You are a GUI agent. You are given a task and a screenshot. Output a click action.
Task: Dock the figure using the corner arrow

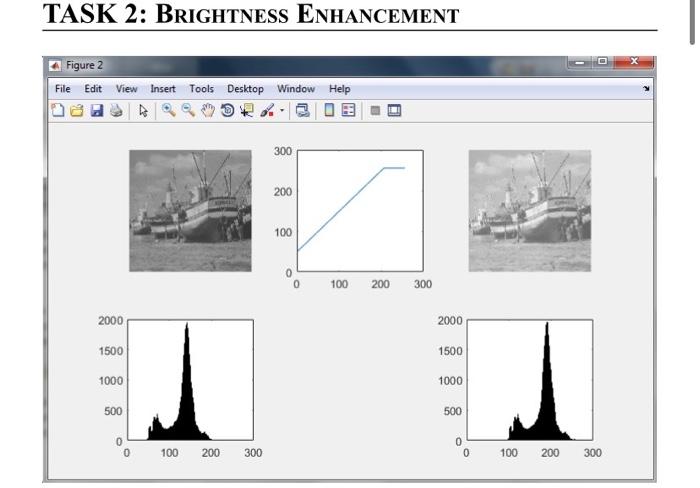tap(646, 89)
